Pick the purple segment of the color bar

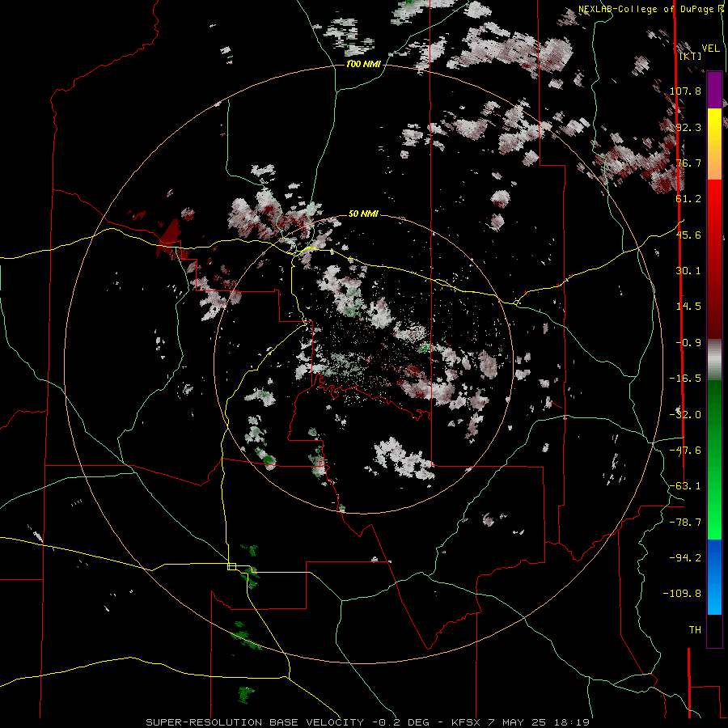click(x=714, y=90)
